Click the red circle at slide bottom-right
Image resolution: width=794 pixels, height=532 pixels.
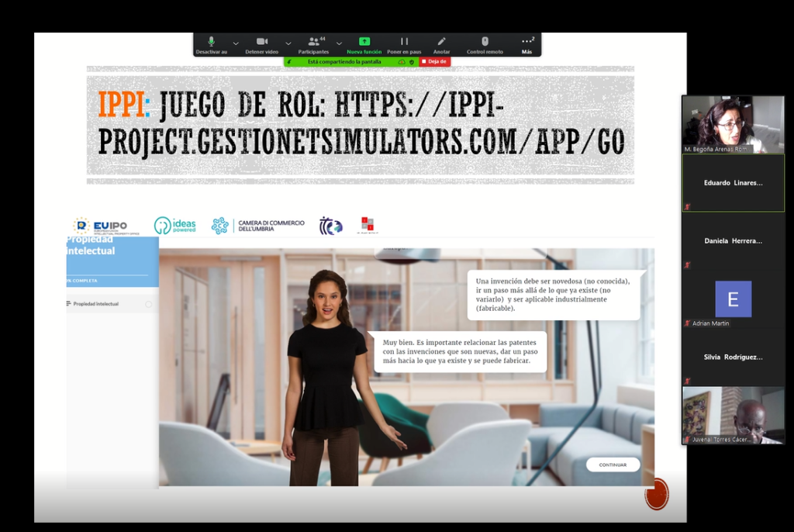[x=656, y=494]
